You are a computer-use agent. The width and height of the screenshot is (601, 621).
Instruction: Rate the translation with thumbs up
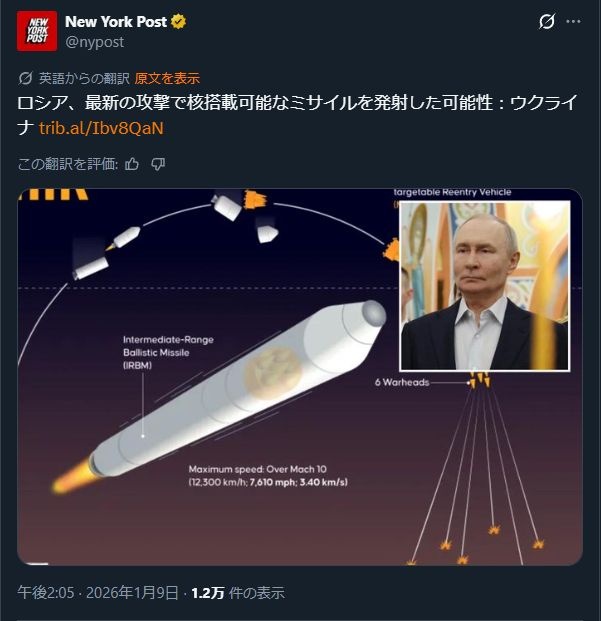pos(132,164)
